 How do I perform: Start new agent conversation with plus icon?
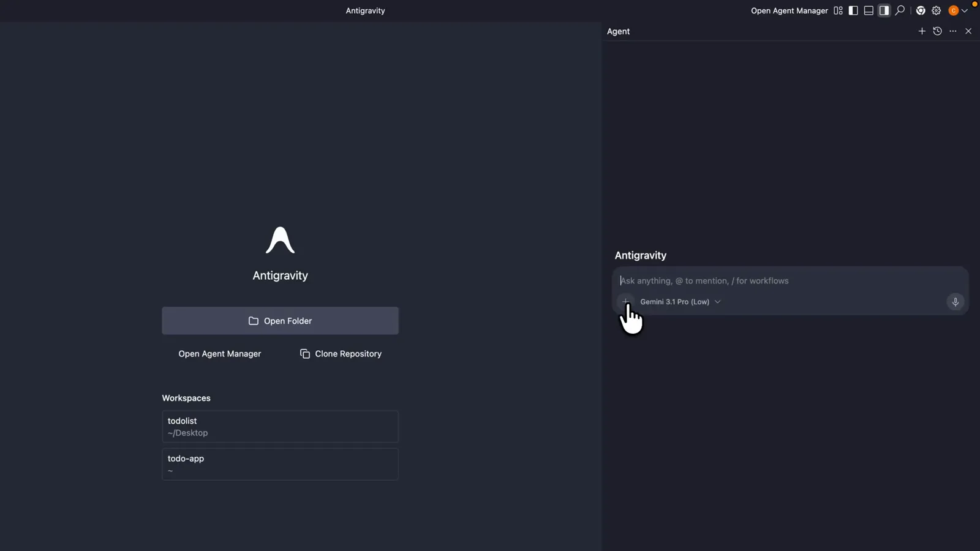pos(922,31)
